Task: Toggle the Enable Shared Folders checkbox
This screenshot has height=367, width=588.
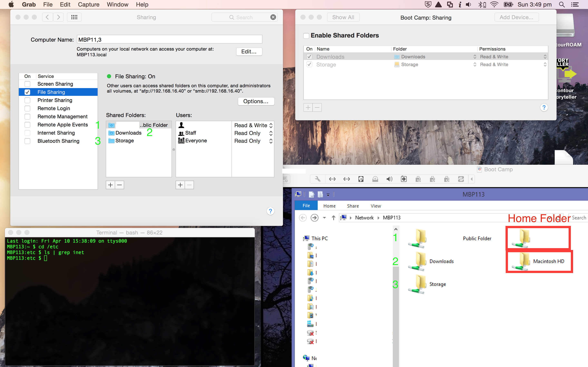Action: [306, 36]
